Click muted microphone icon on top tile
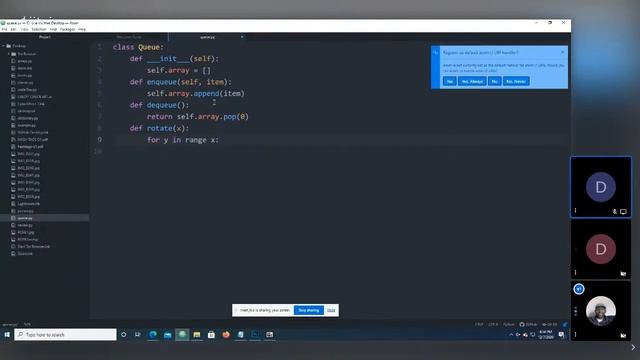640x360 pixels. [615, 211]
